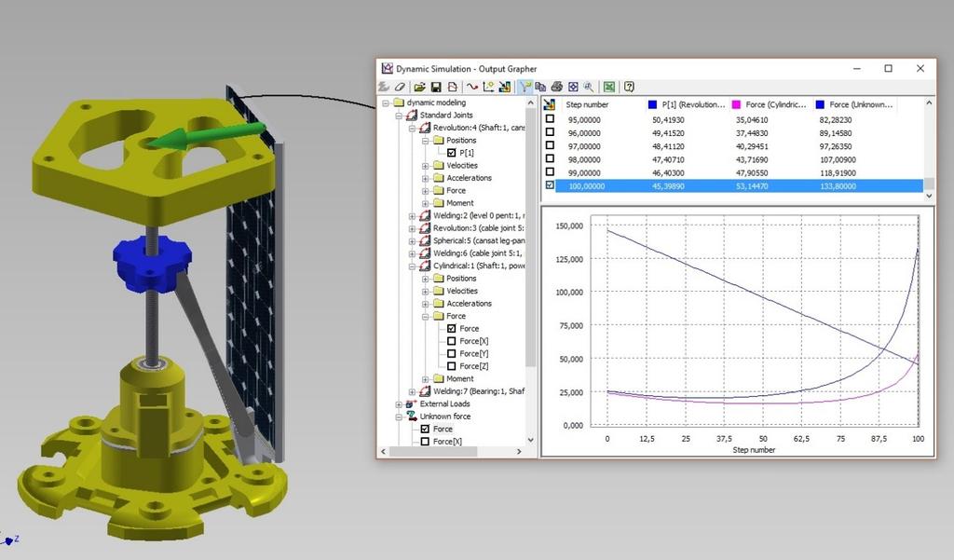Click the data table scroll-up arrow
This screenshot has height=560, width=954.
929,102
